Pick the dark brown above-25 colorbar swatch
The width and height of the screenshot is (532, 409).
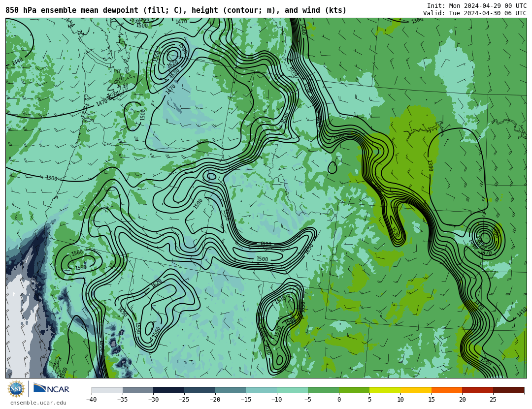[508, 390]
